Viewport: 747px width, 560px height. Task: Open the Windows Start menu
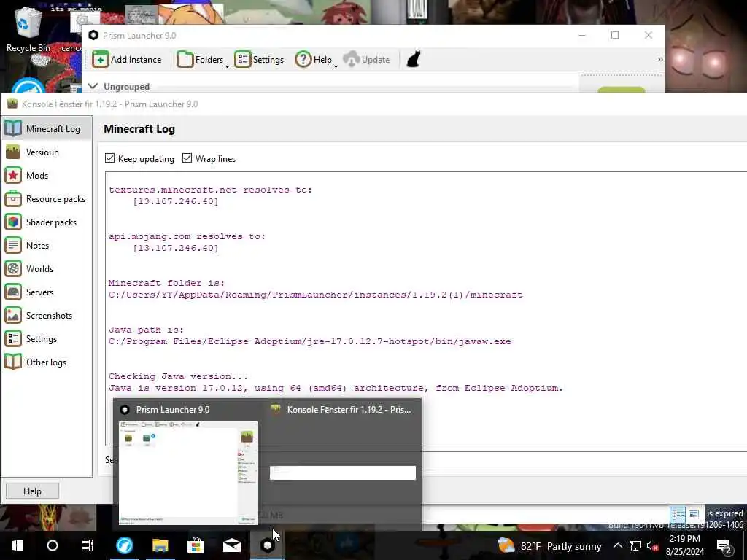coord(18,545)
